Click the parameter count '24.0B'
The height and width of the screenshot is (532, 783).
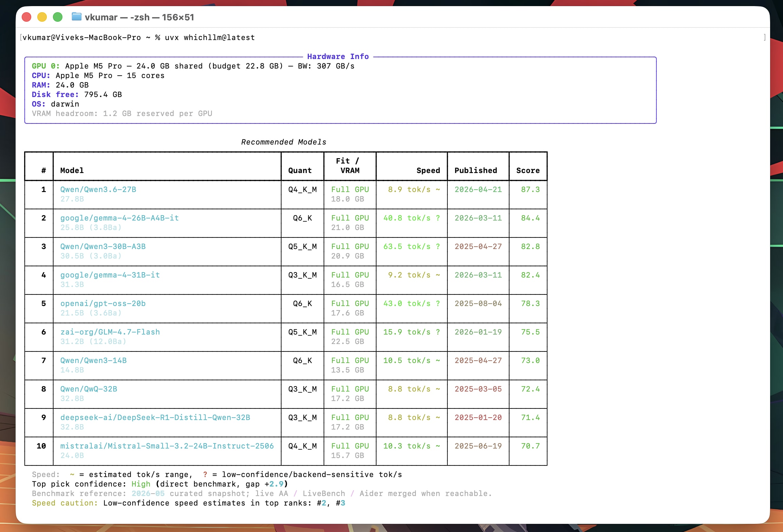tap(72, 456)
